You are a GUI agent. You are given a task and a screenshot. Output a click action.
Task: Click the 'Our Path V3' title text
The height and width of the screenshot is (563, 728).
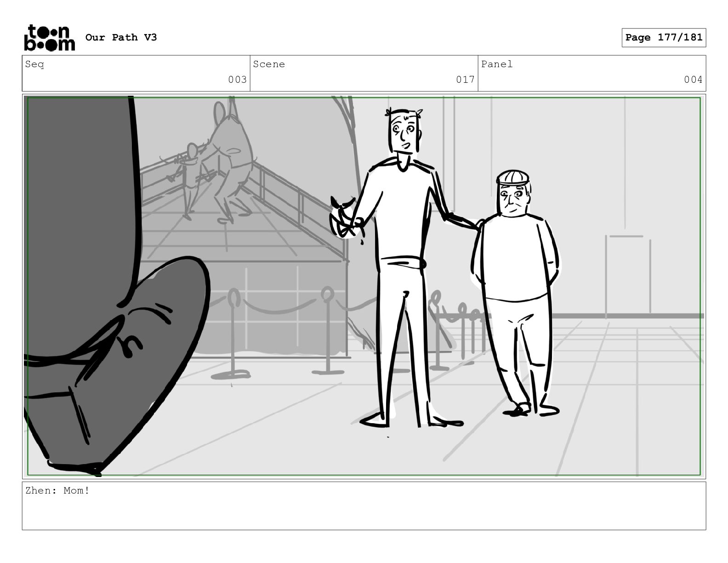pos(121,37)
